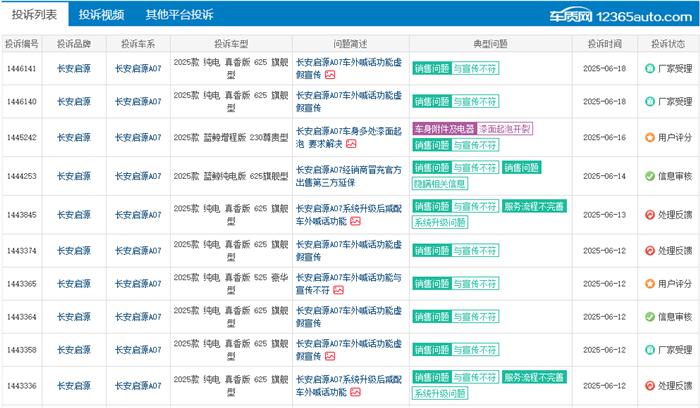Screen dimensions: 700x408
Task: Open 长安启源A07车外喊话功能与宣传不符 complaint link
Action: [349, 283]
